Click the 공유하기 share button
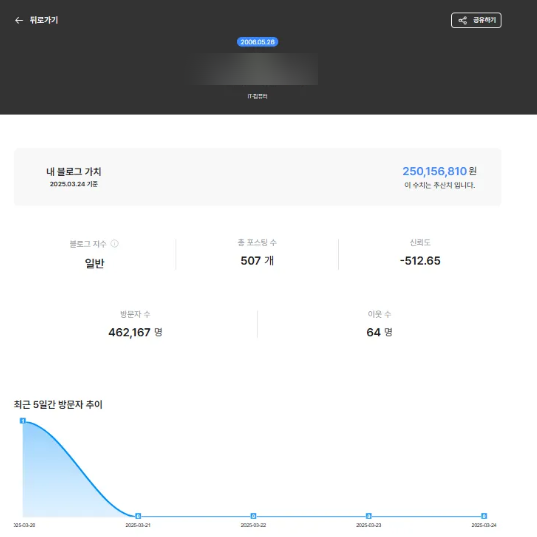 point(476,20)
